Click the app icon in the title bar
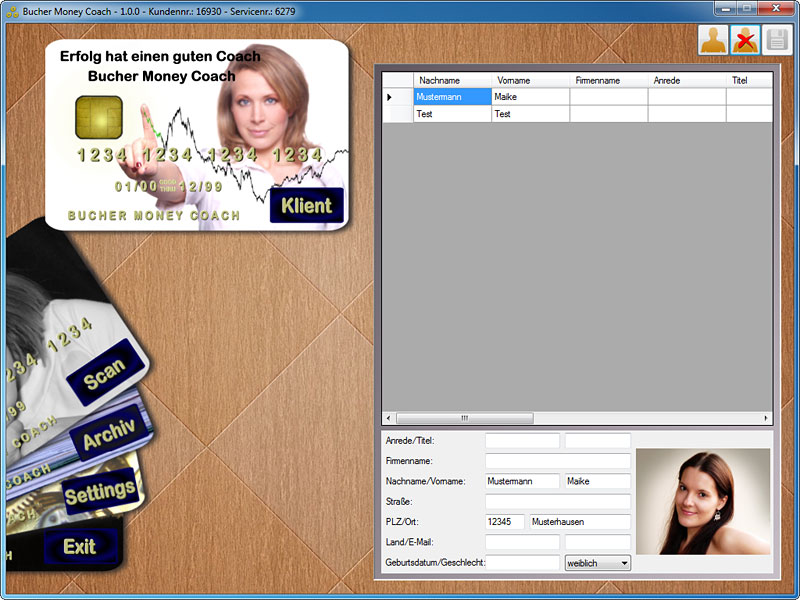Screen dimensions: 800x600 coord(12,11)
